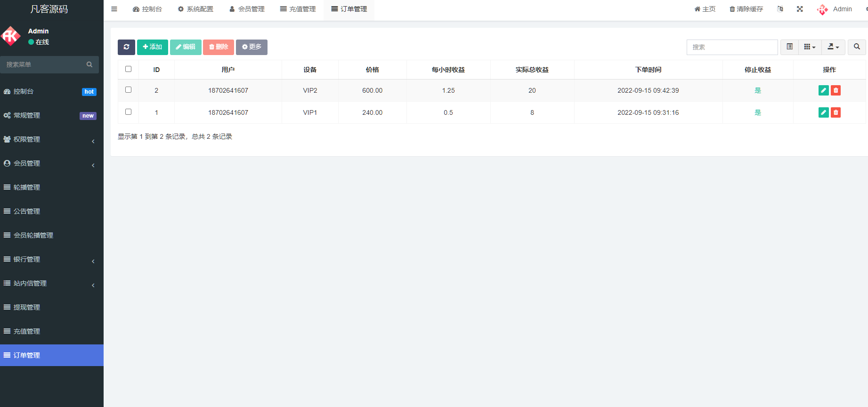
Task: Click the 下单时间 column header
Action: pyautogui.click(x=648, y=70)
